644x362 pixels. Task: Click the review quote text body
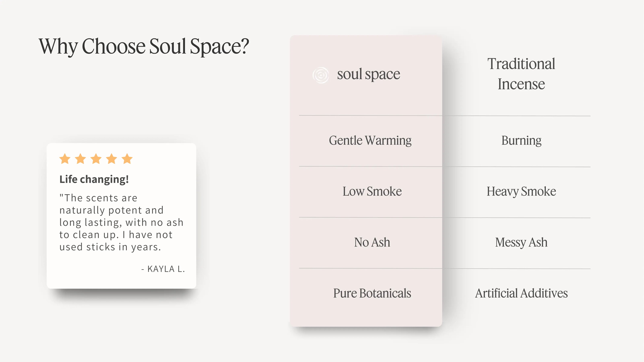[x=121, y=222]
